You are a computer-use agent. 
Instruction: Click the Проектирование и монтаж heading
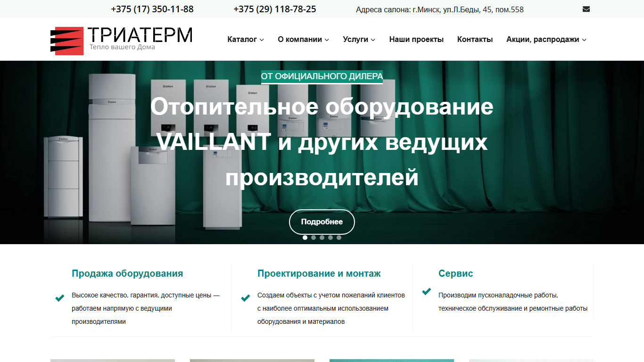point(319,273)
